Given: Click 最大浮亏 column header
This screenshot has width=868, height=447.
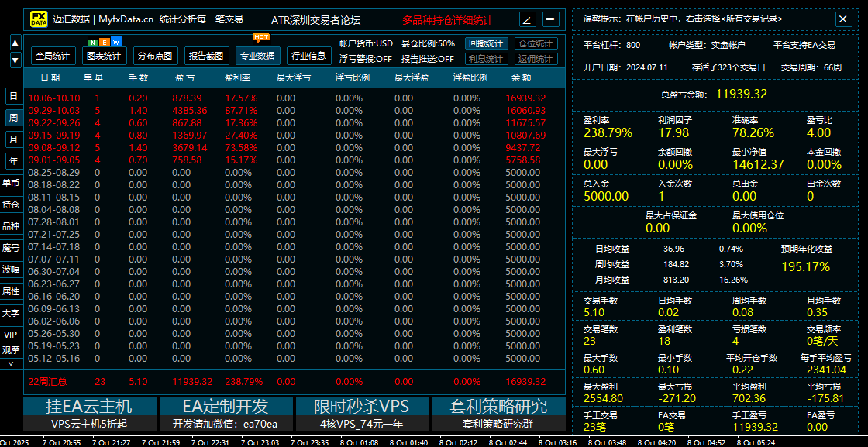Looking at the screenshot, I should [x=294, y=78].
